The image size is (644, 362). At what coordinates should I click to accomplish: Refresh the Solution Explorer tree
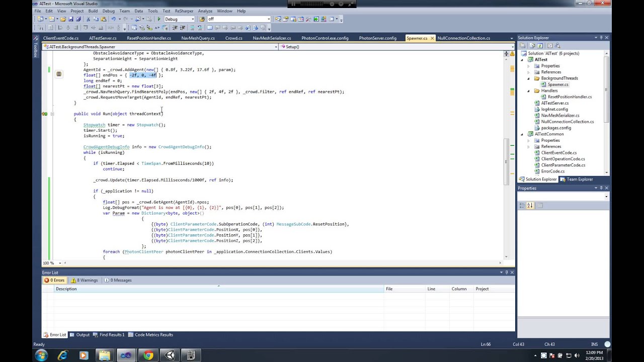point(540,45)
